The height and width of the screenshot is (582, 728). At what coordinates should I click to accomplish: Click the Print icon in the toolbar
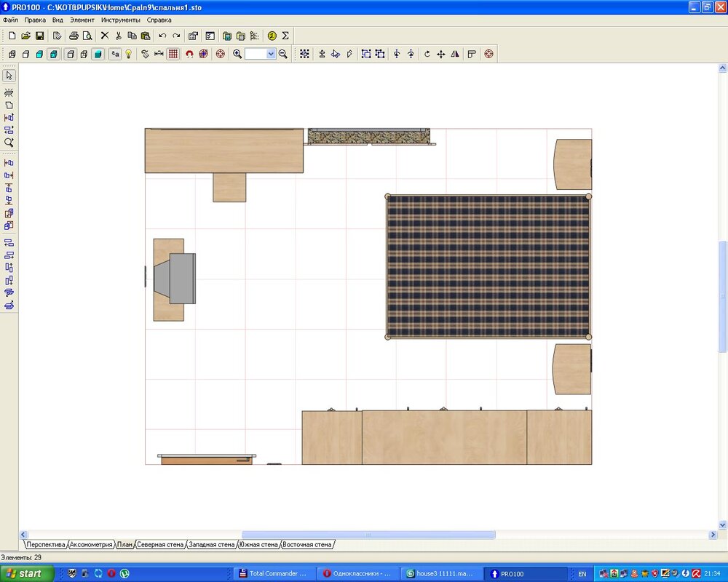[74, 36]
